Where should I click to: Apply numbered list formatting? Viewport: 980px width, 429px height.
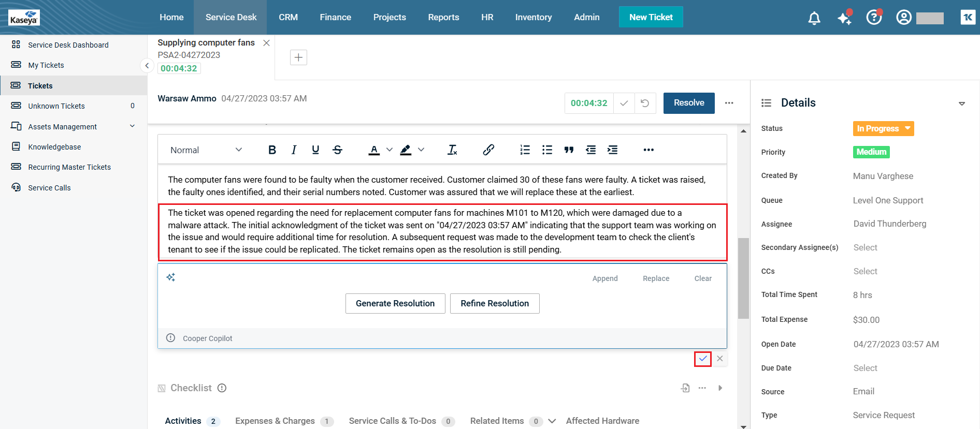click(525, 150)
